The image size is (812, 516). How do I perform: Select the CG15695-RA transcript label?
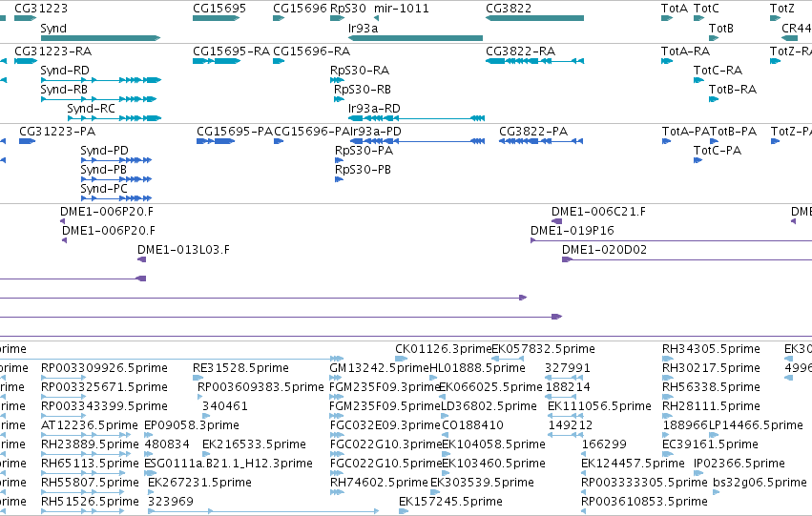pos(232,52)
